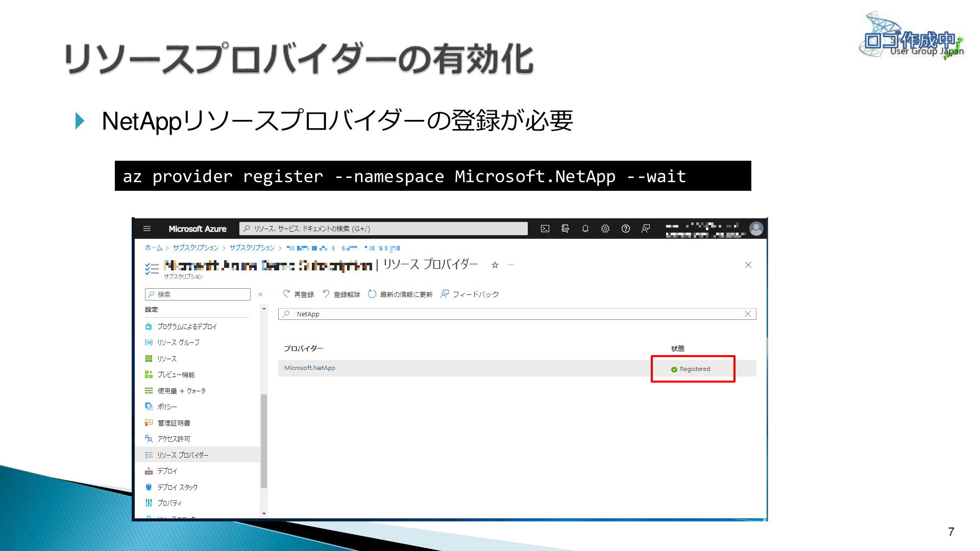
Task: Open the help question mark icon
Action: tap(626, 229)
